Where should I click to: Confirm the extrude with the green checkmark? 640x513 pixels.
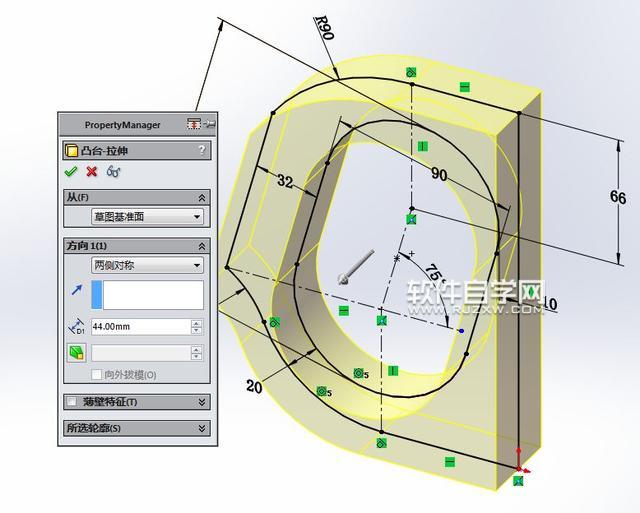click(71, 172)
